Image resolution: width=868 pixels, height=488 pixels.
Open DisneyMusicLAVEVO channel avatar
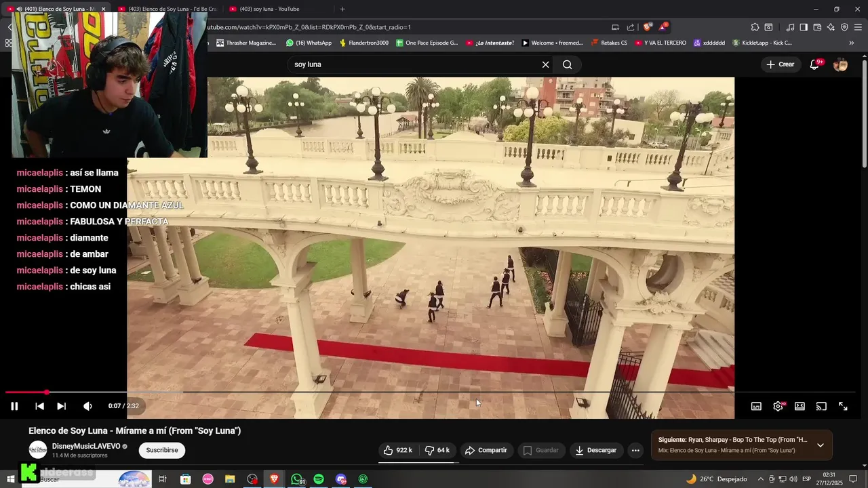pos(38,450)
